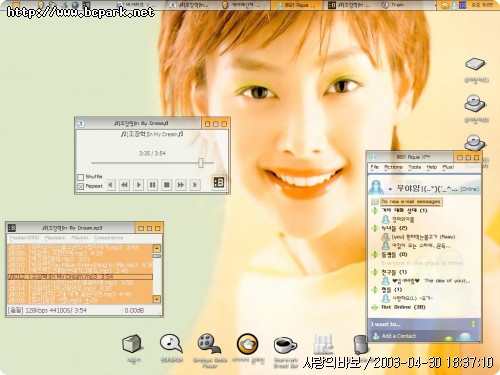Open the Tools menu in messenger
This screenshot has width=500, height=375.
[x=415, y=167]
